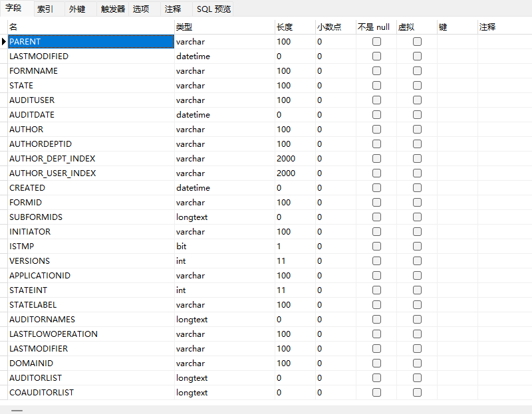
Task: Click the 虚拟 column header
Action: pyautogui.click(x=417, y=27)
